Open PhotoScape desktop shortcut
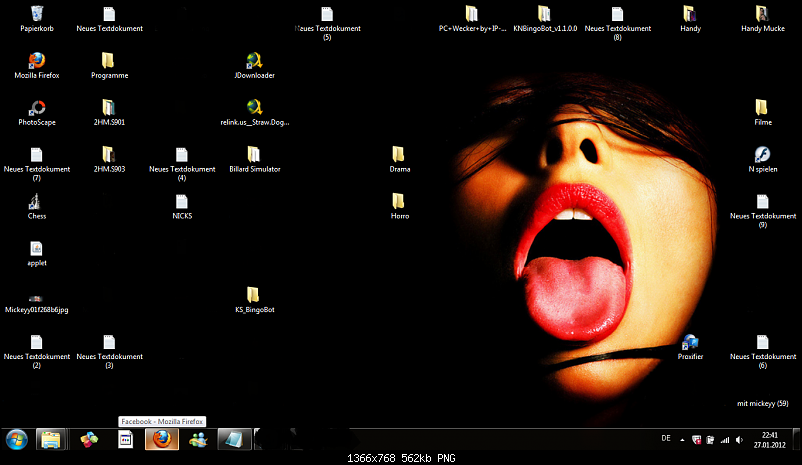 click(37, 113)
